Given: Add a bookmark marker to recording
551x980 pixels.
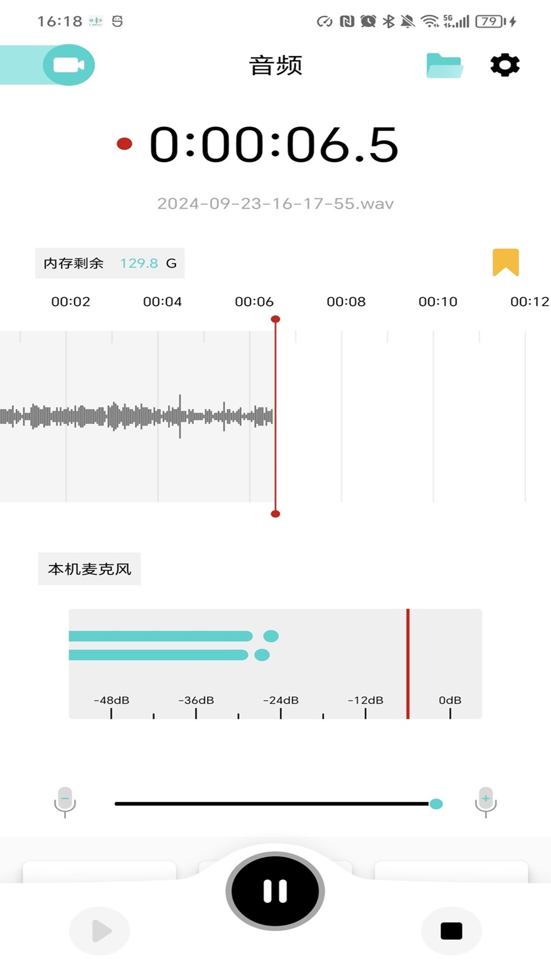Looking at the screenshot, I should 505,262.
